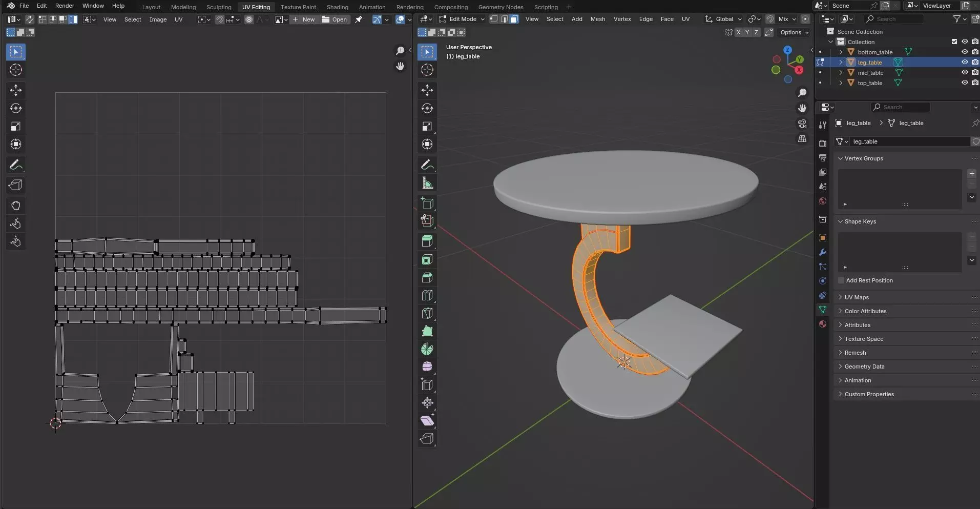Select the Smooth vertices tool
The image size is (980, 509).
click(427, 367)
